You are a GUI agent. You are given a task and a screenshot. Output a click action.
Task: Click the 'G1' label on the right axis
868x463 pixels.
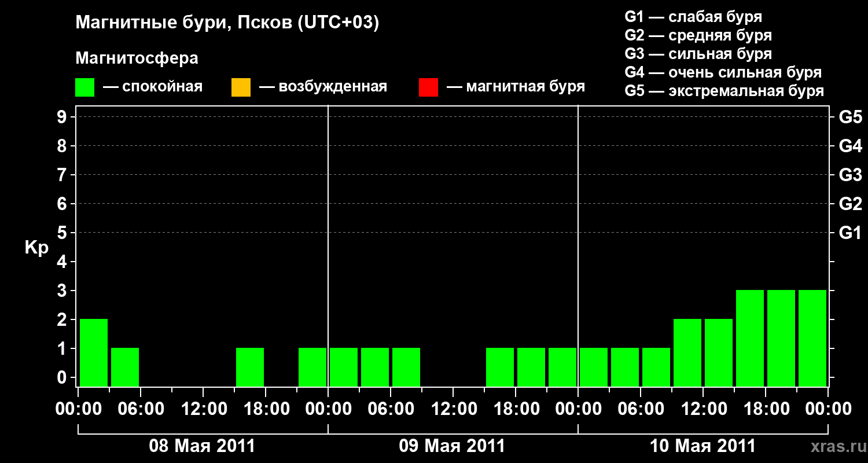[850, 233]
